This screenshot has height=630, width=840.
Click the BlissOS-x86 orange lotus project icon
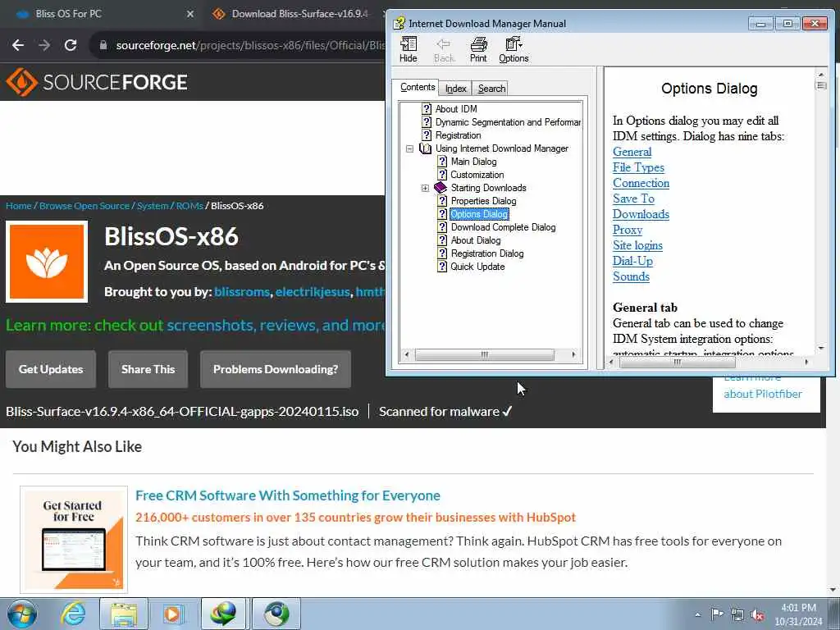click(47, 262)
